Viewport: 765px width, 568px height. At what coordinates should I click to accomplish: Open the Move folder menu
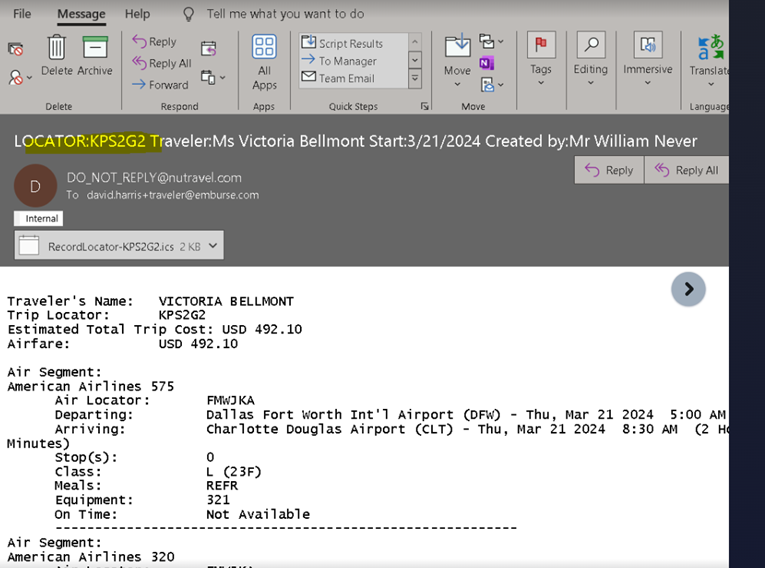457,61
